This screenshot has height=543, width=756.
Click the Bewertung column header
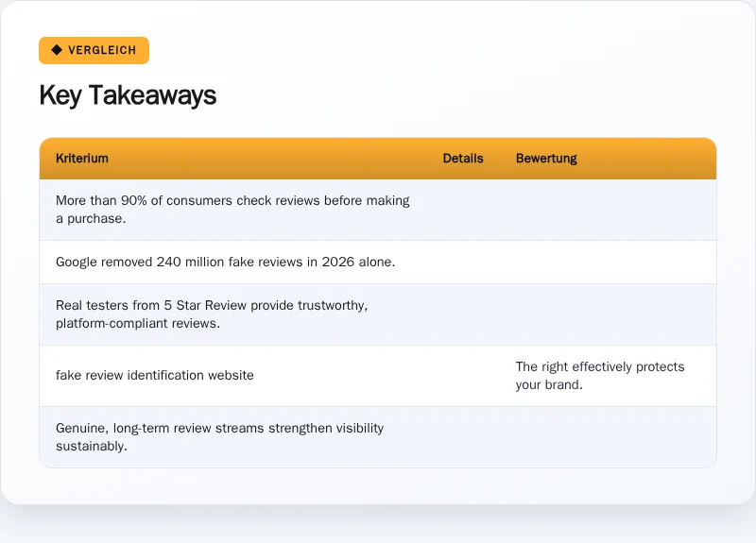click(x=546, y=159)
